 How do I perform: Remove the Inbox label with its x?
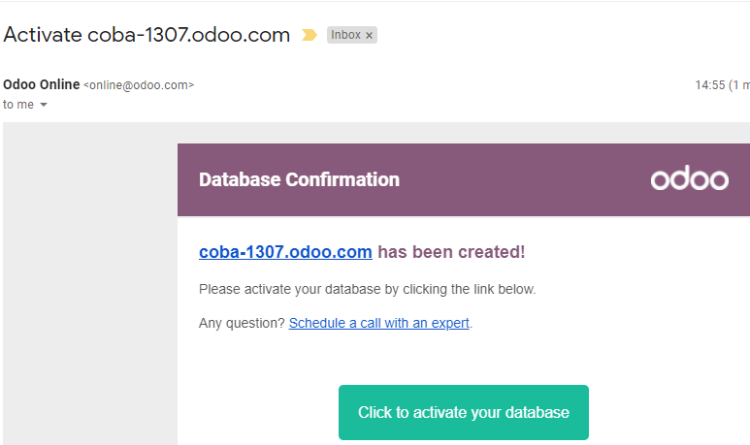(369, 35)
